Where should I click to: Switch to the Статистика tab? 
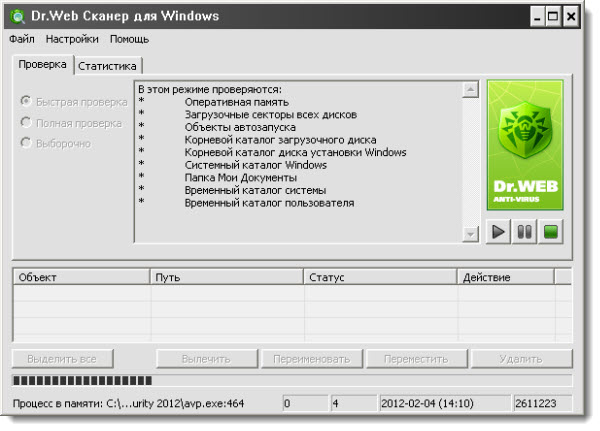tap(107, 65)
